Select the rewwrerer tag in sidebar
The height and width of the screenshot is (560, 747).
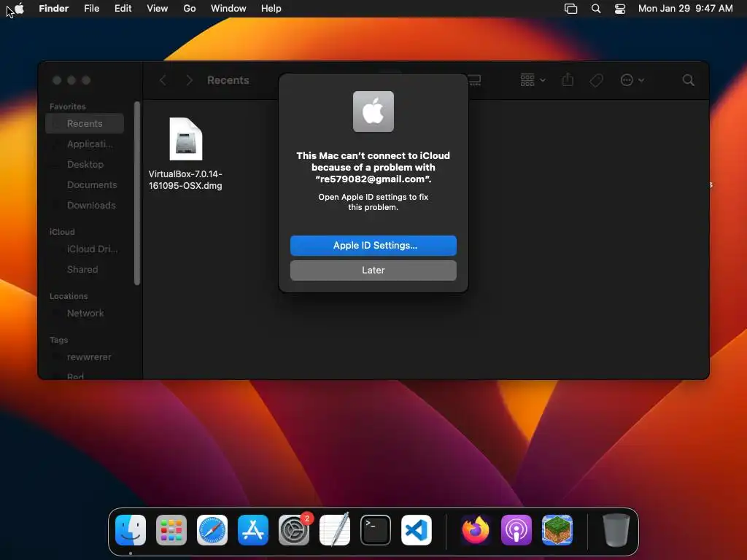tap(85, 357)
